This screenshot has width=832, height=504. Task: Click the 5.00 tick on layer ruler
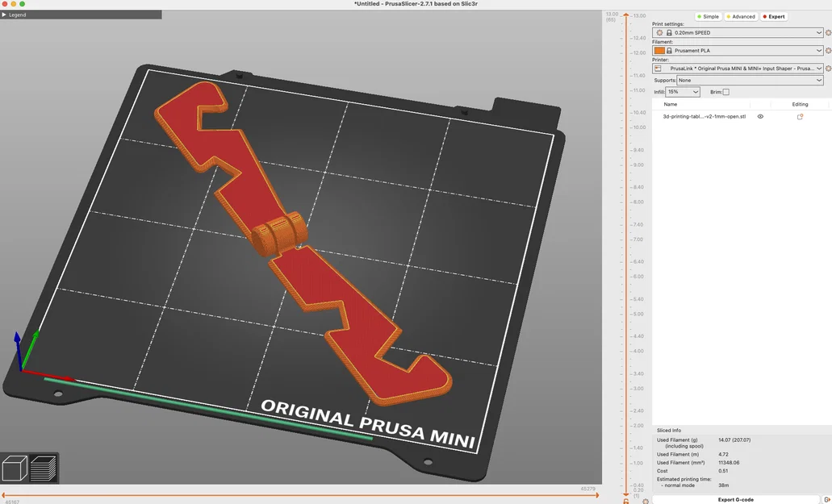coord(638,314)
